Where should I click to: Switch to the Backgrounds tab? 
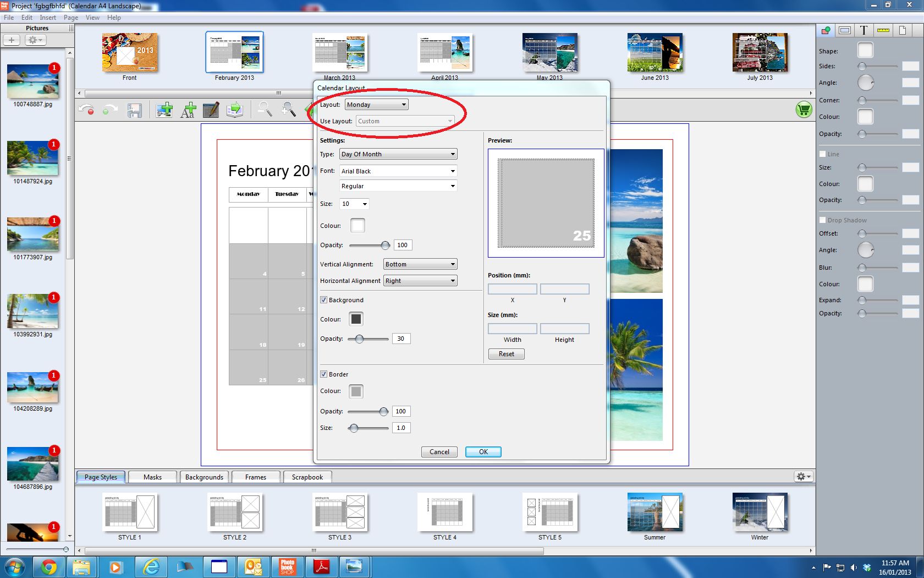(204, 477)
